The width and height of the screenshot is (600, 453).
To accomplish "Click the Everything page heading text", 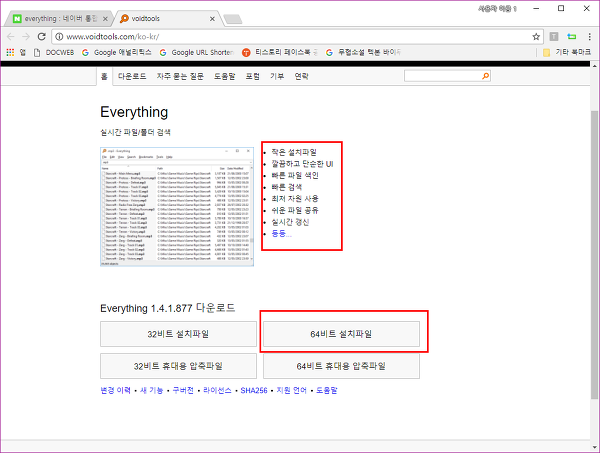I will [x=134, y=112].
